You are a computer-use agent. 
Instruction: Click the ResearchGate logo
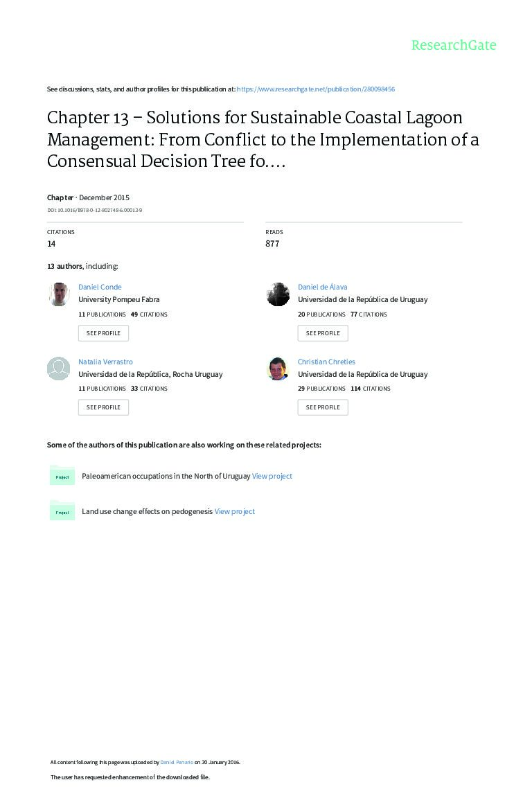[x=454, y=45]
